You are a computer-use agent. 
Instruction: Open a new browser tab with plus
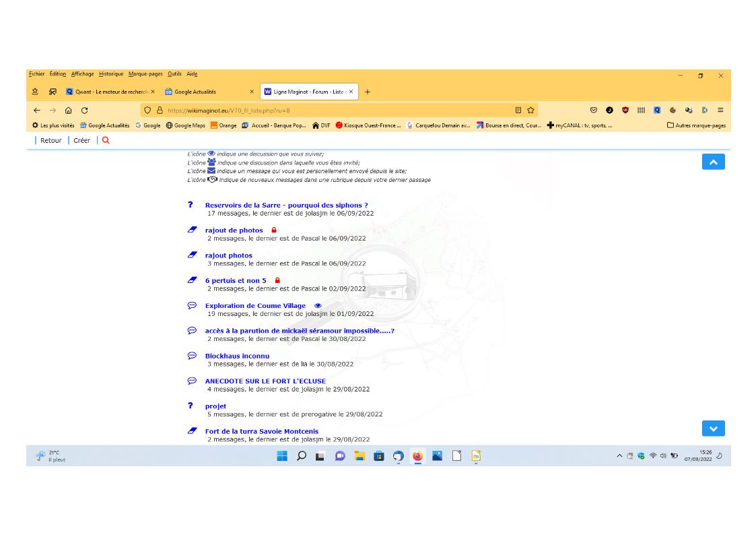368,92
